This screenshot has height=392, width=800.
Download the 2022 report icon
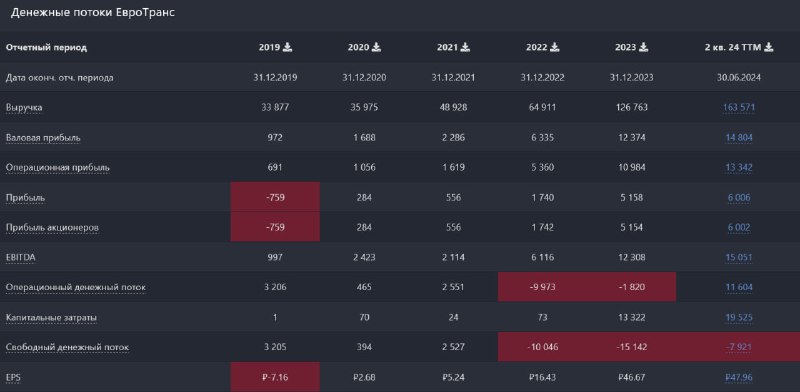(x=555, y=47)
